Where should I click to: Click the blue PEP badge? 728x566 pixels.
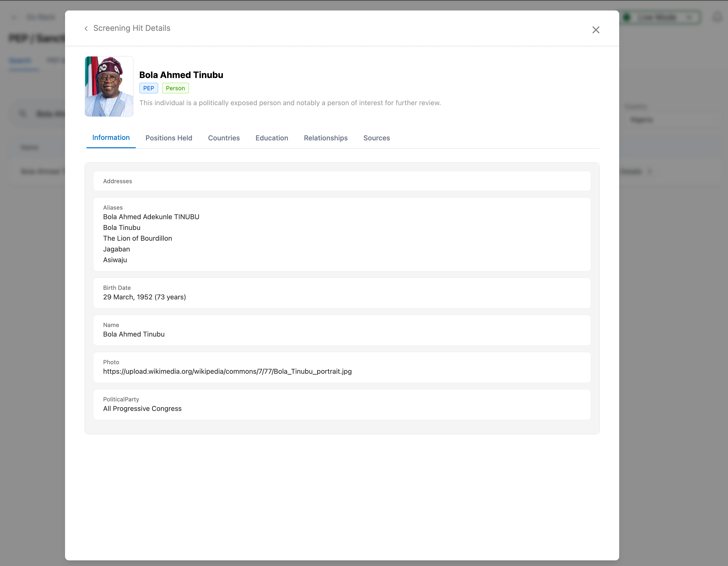tap(148, 88)
